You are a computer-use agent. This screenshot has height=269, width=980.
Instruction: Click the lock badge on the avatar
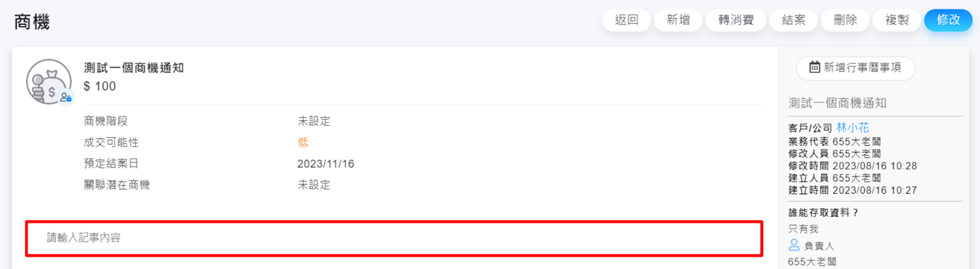pyautogui.click(x=66, y=97)
